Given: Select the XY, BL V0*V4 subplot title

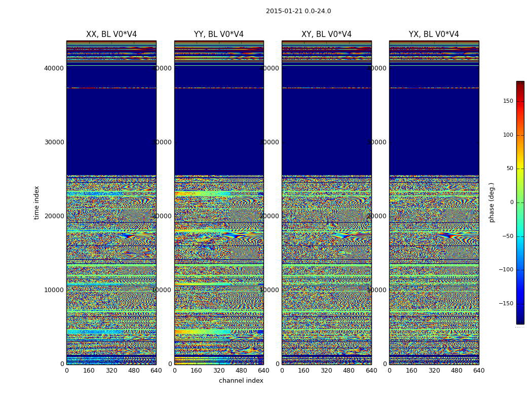Looking at the screenshot, I should [x=326, y=34].
